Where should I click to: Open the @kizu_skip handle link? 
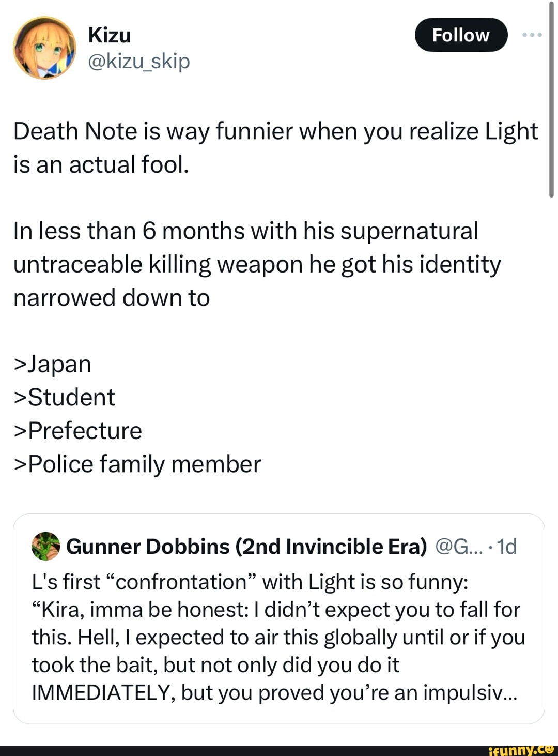click(x=139, y=61)
